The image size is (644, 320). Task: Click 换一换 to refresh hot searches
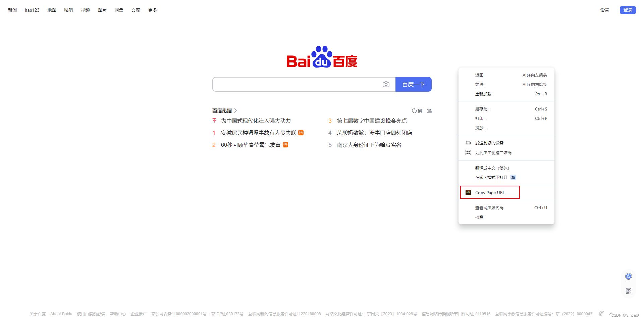424,111
